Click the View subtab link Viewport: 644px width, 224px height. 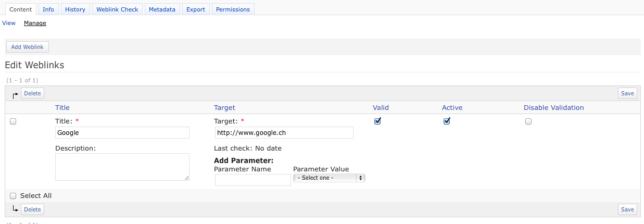(9, 23)
